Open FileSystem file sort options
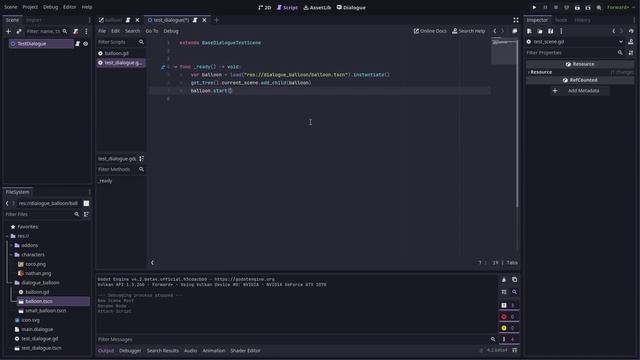640x360 pixels. point(86,214)
